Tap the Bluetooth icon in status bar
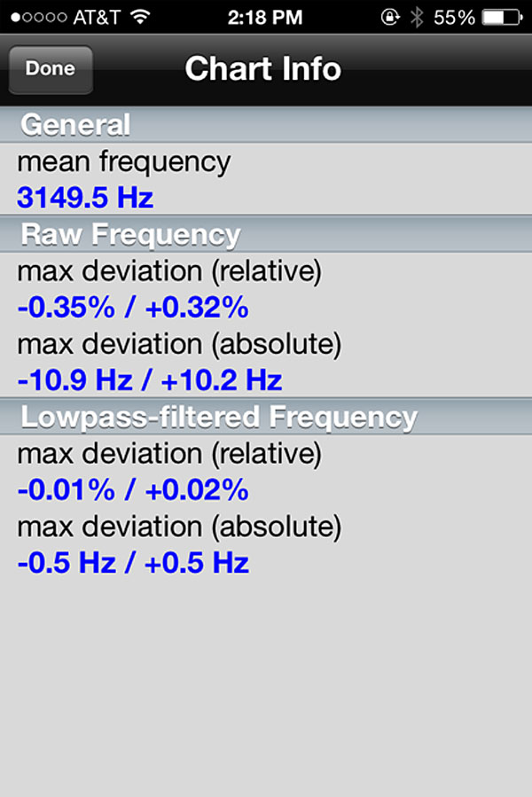532x797 pixels. click(417, 17)
